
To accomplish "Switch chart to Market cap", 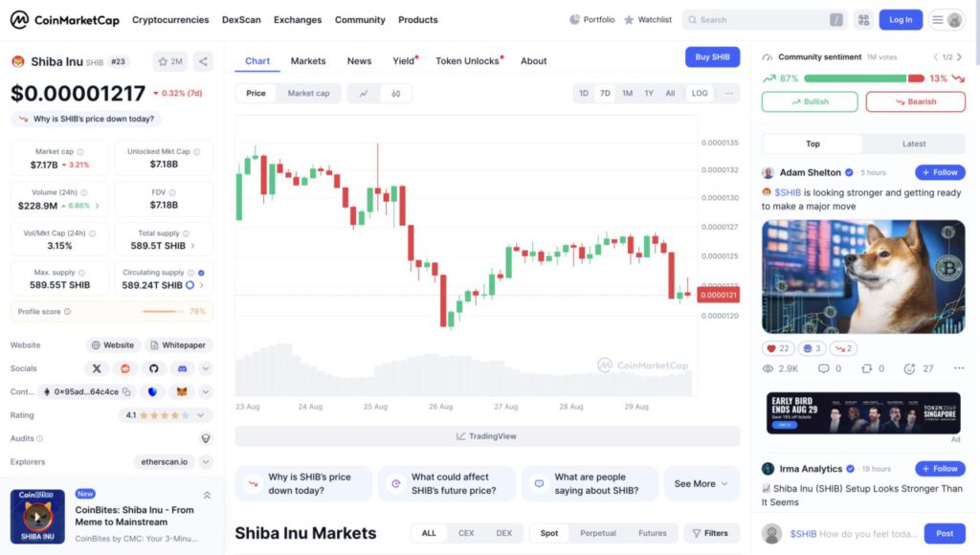I will [308, 93].
